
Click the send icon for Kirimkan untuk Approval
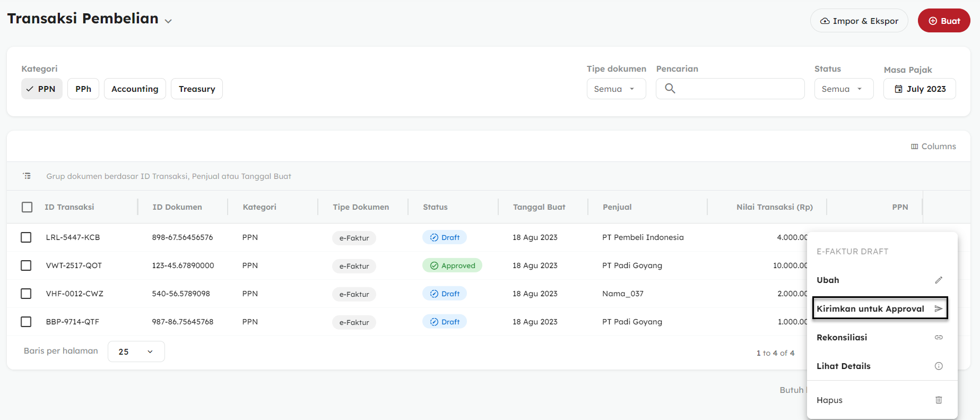click(938, 308)
